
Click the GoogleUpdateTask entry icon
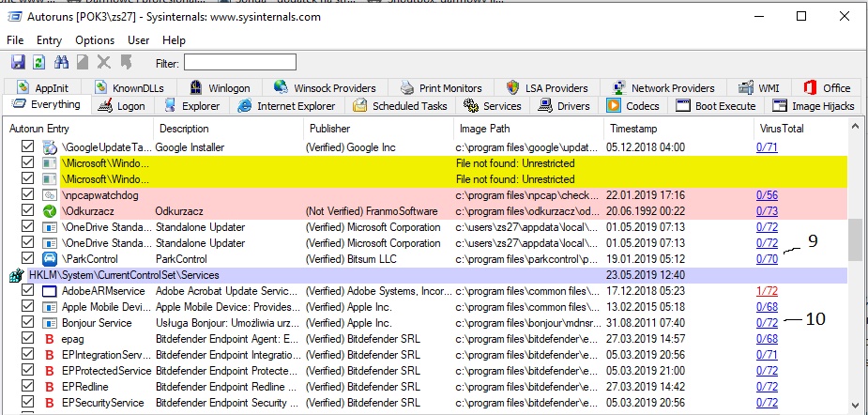pyautogui.click(x=50, y=147)
